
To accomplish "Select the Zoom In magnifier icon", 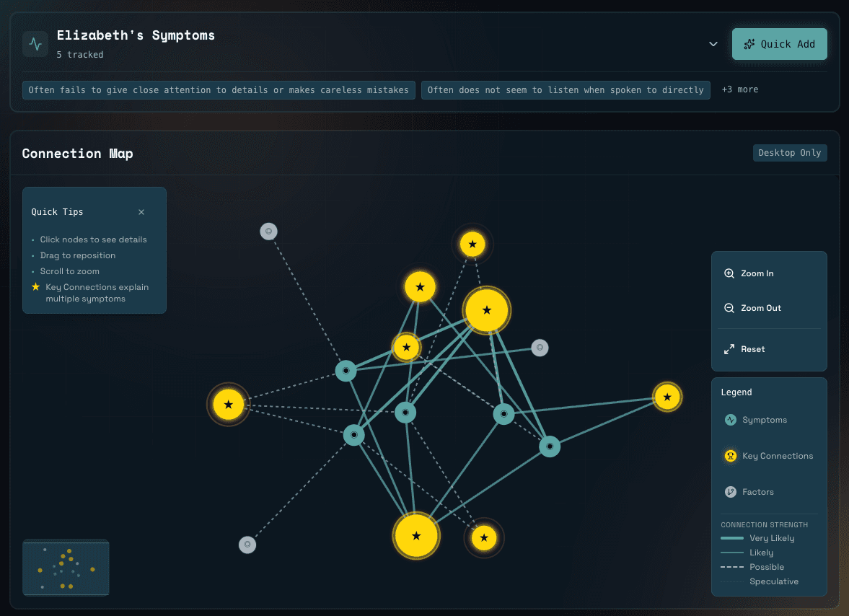I will coord(729,273).
